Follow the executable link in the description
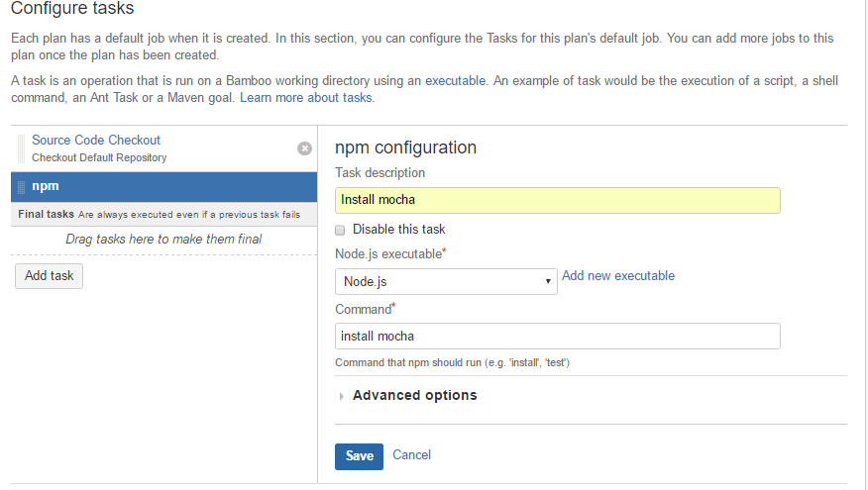The width and height of the screenshot is (868, 490). 455,80
